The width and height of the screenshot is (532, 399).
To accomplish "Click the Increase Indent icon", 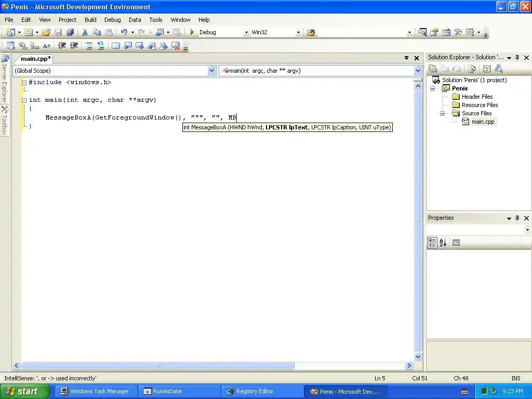I will pos(74,46).
